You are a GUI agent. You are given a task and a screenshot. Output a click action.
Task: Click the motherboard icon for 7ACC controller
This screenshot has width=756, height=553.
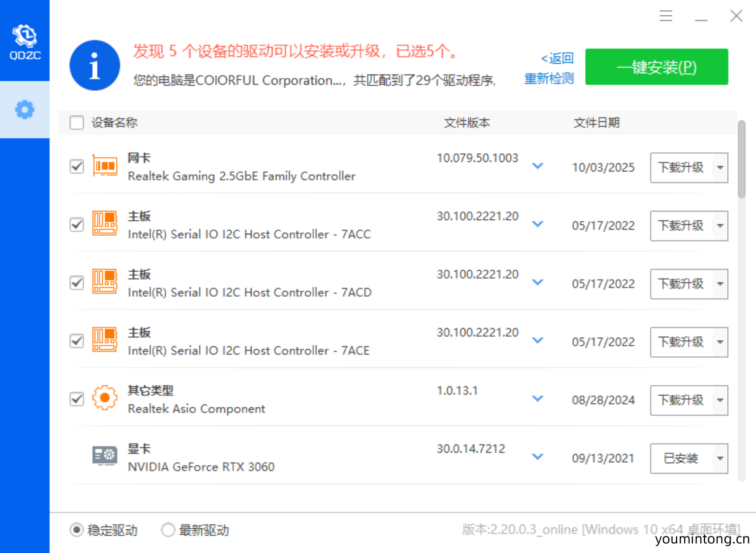tap(105, 224)
